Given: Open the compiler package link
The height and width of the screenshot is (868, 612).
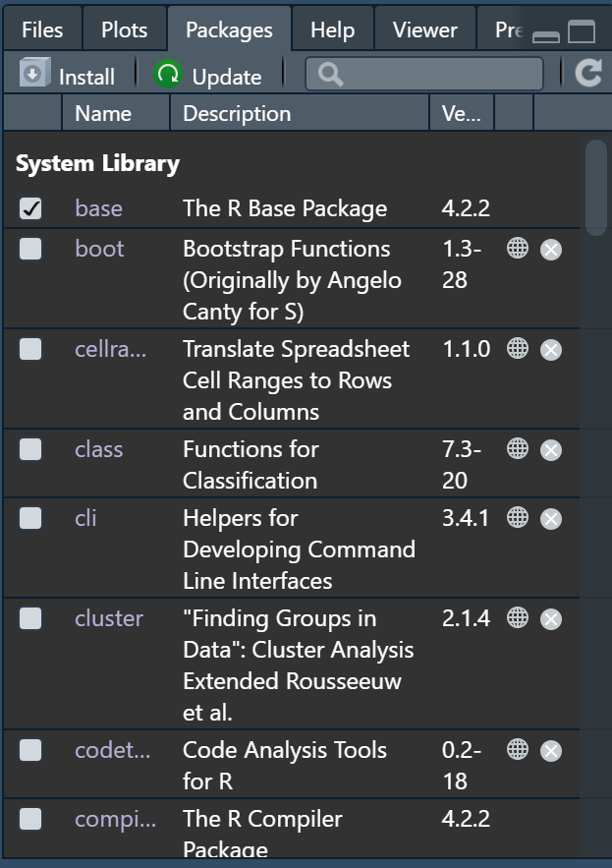Looking at the screenshot, I should click(116, 819).
